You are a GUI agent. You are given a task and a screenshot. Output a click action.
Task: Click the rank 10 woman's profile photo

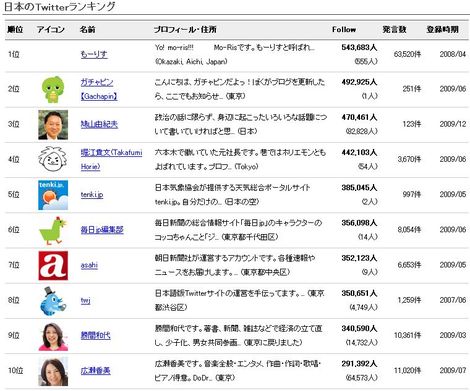coord(53,371)
